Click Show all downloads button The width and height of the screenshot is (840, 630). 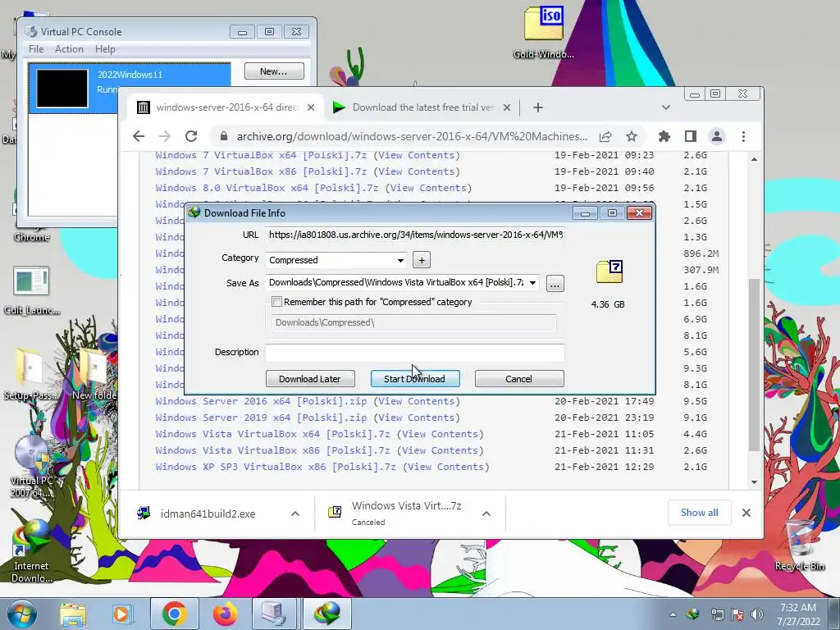pos(699,513)
